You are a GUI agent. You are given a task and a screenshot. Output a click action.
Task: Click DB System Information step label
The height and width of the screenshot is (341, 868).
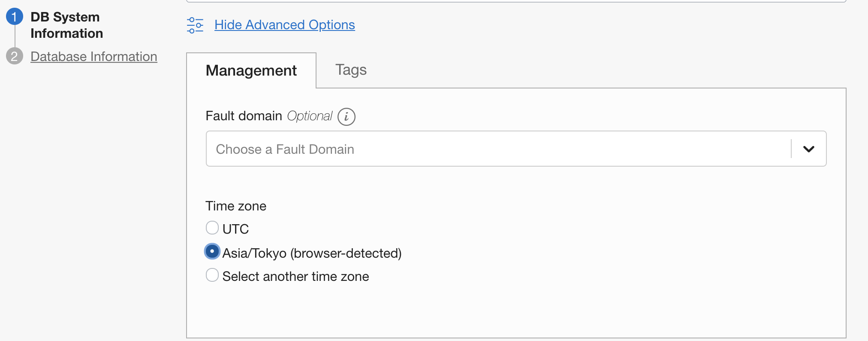[66, 25]
